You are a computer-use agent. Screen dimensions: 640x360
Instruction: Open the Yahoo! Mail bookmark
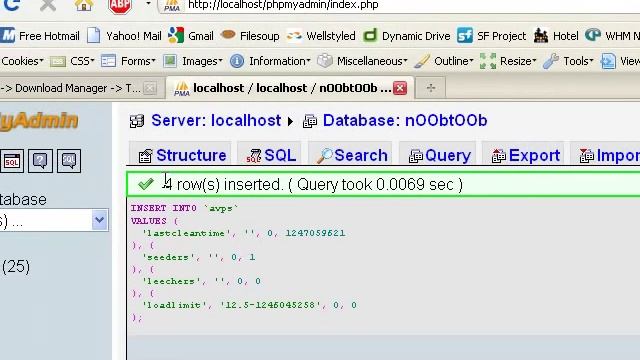(124, 36)
